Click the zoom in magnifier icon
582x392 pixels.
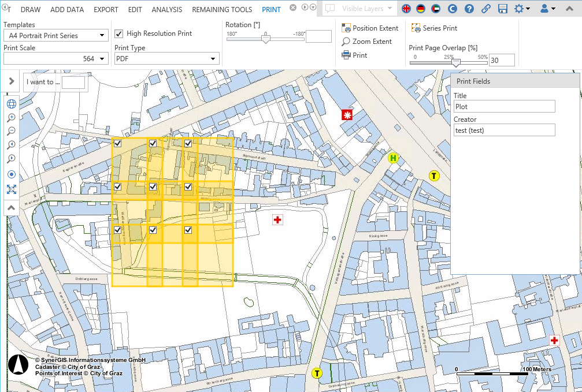[x=11, y=118]
